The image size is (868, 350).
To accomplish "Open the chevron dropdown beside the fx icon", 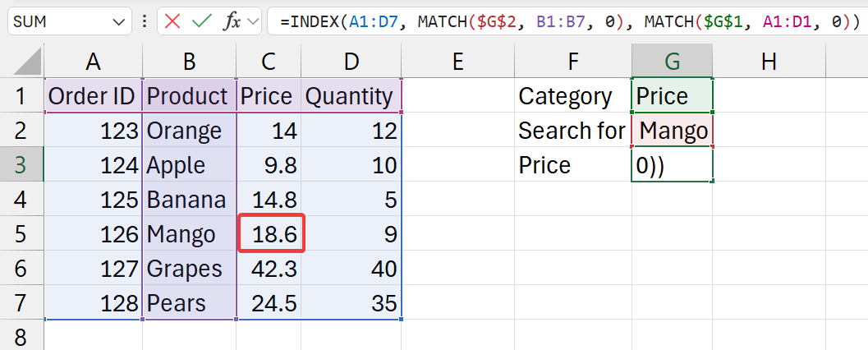I will [x=252, y=21].
